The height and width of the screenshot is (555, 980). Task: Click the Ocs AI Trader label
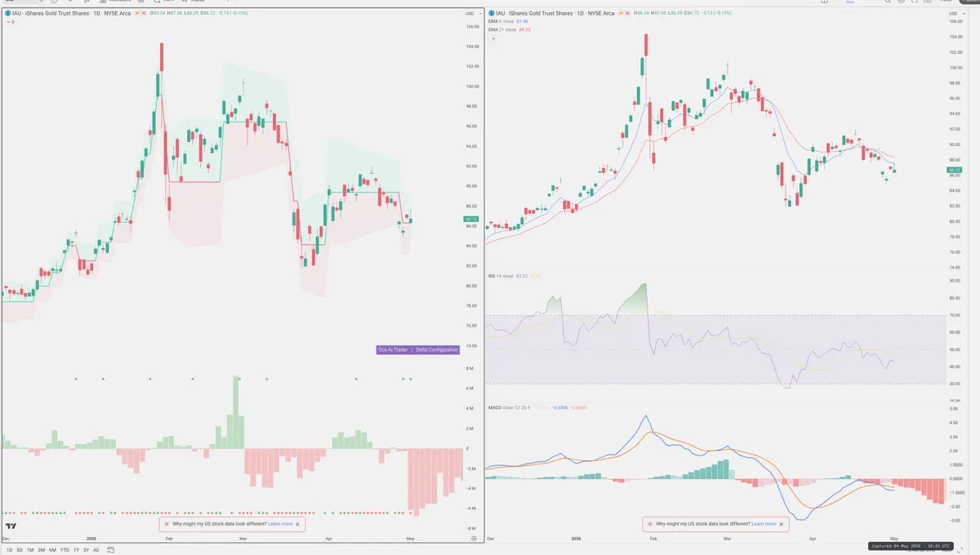pyautogui.click(x=393, y=350)
